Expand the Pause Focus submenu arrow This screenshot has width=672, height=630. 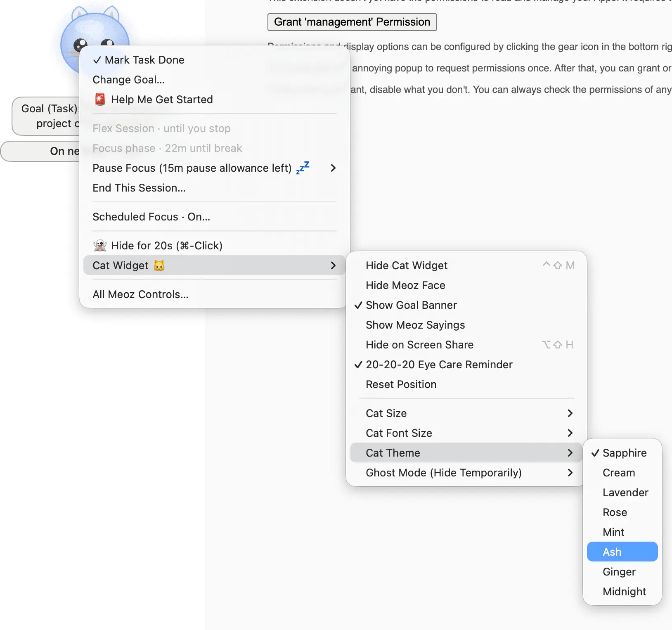pos(333,168)
